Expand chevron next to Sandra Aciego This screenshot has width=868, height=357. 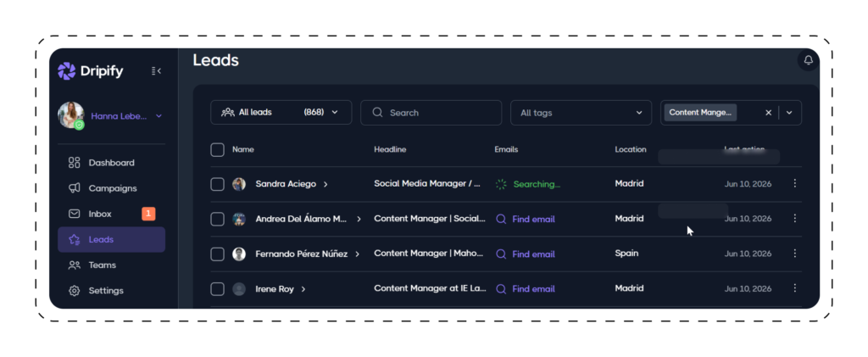pos(325,184)
